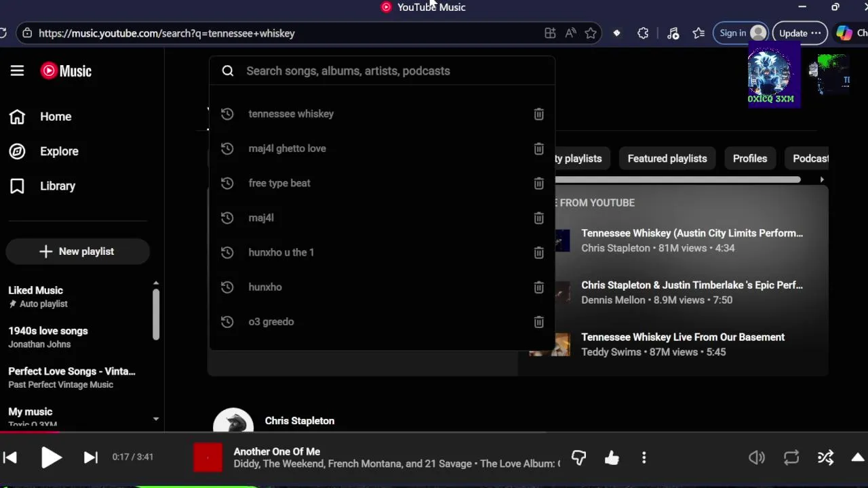The height and width of the screenshot is (488, 868).
Task: Expand the player page arrow
Action: (x=858, y=457)
